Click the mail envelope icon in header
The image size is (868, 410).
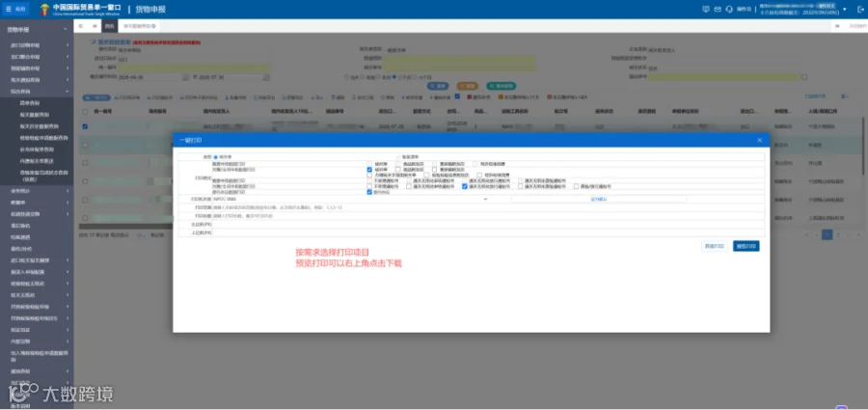(x=718, y=9)
